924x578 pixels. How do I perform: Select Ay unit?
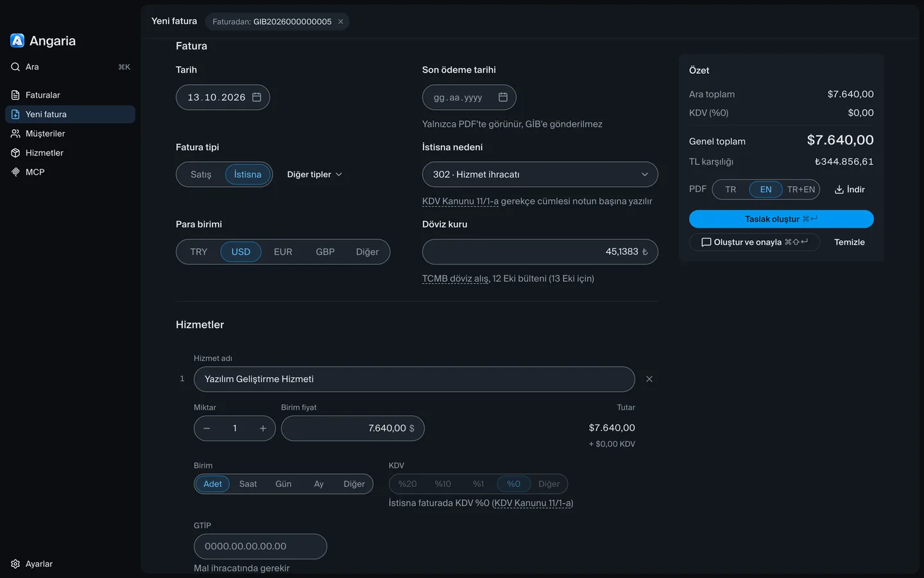[x=319, y=484]
